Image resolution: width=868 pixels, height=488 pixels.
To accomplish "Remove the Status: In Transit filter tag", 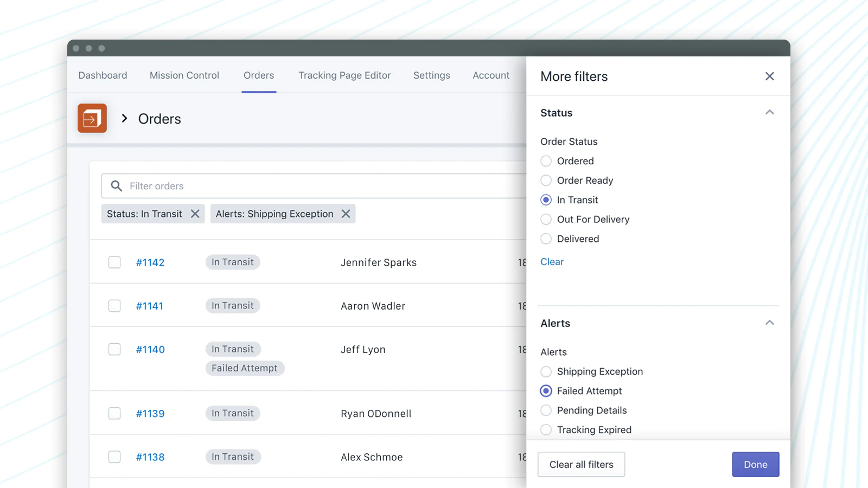I will click(195, 214).
